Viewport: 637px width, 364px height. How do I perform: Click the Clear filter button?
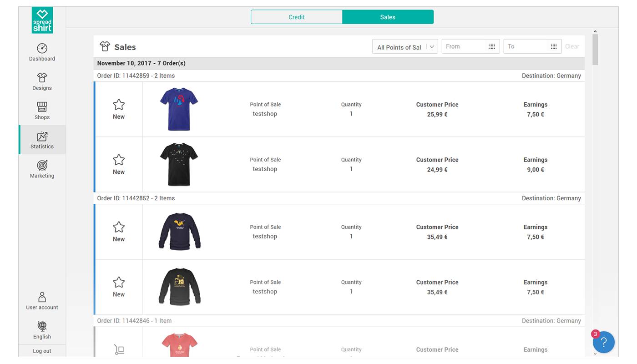click(x=572, y=46)
